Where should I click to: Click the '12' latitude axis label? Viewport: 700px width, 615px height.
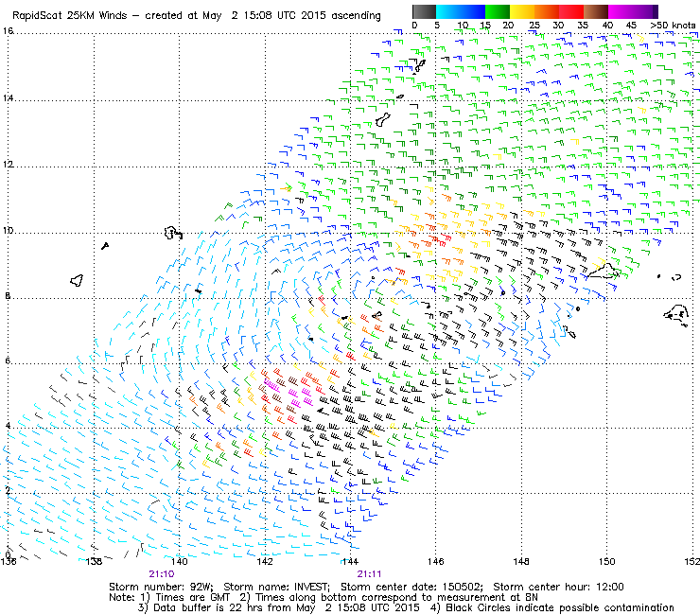coord(8,164)
